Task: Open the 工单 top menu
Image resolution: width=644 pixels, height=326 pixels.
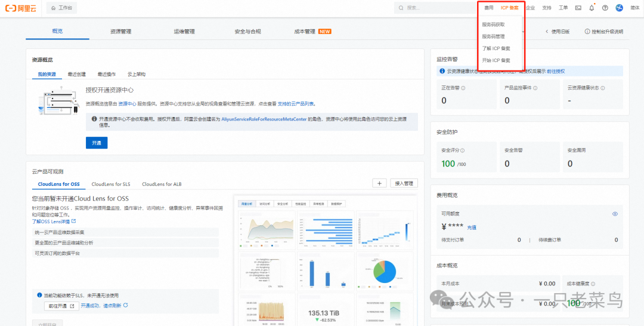Action: point(563,8)
